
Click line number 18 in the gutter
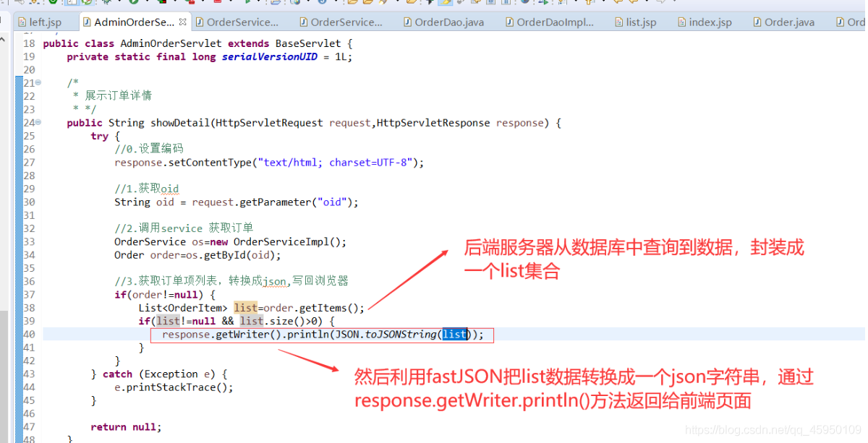[29, 43]
